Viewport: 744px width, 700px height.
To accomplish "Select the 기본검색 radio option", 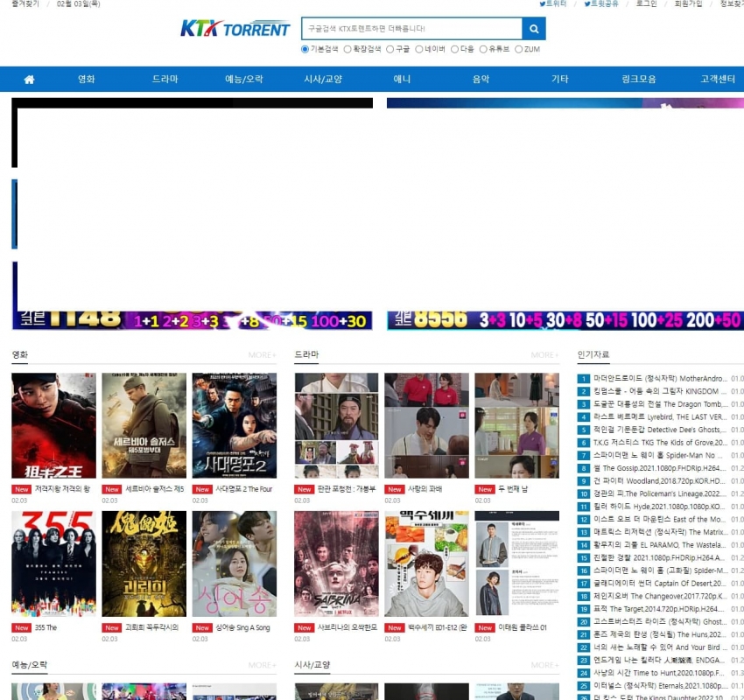I will click(305, 49).
